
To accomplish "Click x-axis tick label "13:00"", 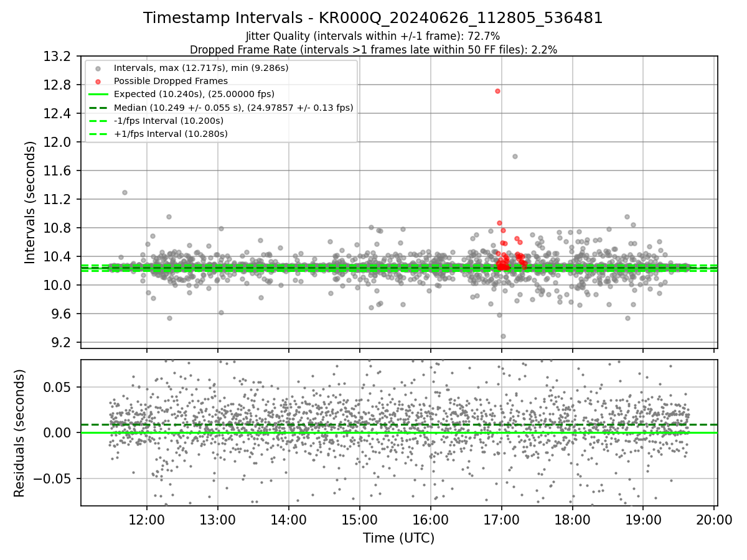I will 218,519.
